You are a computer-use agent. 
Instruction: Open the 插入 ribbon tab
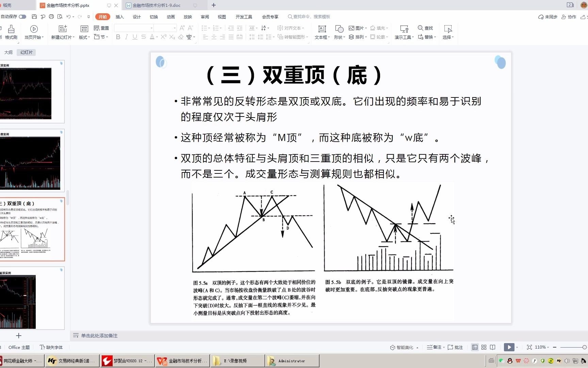pyautogui.click(x=119, y=17)
